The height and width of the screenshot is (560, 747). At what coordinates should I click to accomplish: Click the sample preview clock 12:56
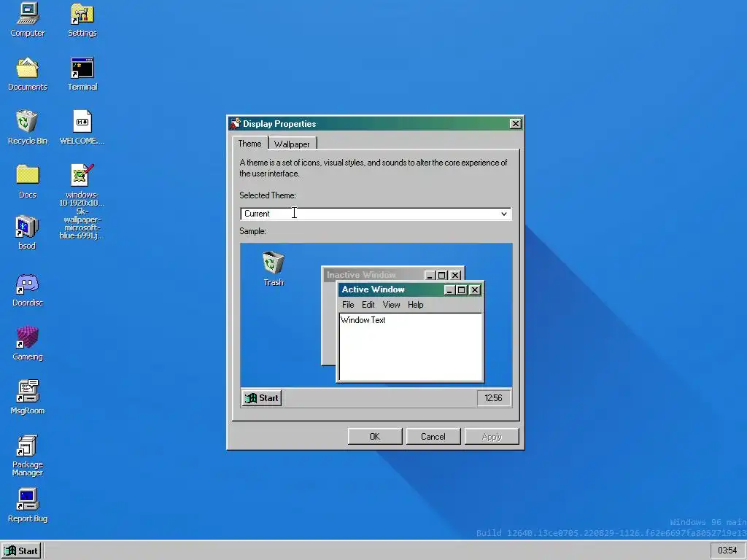tap(493, 398)
